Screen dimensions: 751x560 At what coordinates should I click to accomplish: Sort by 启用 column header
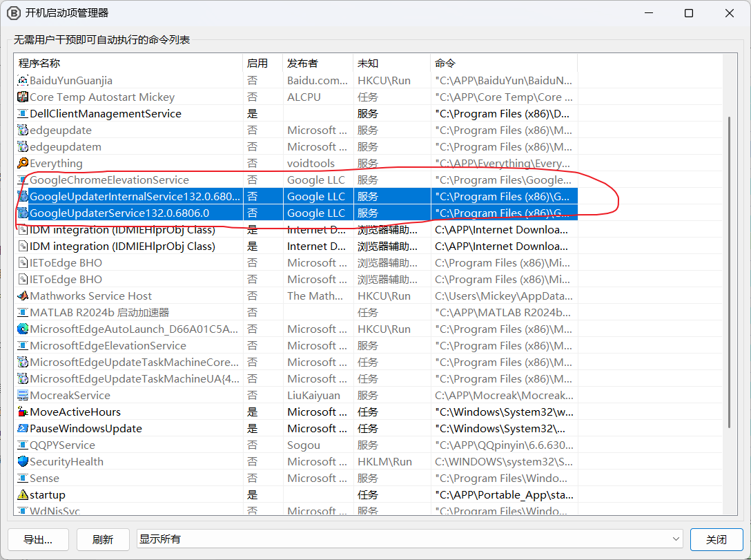coord(263,63)
